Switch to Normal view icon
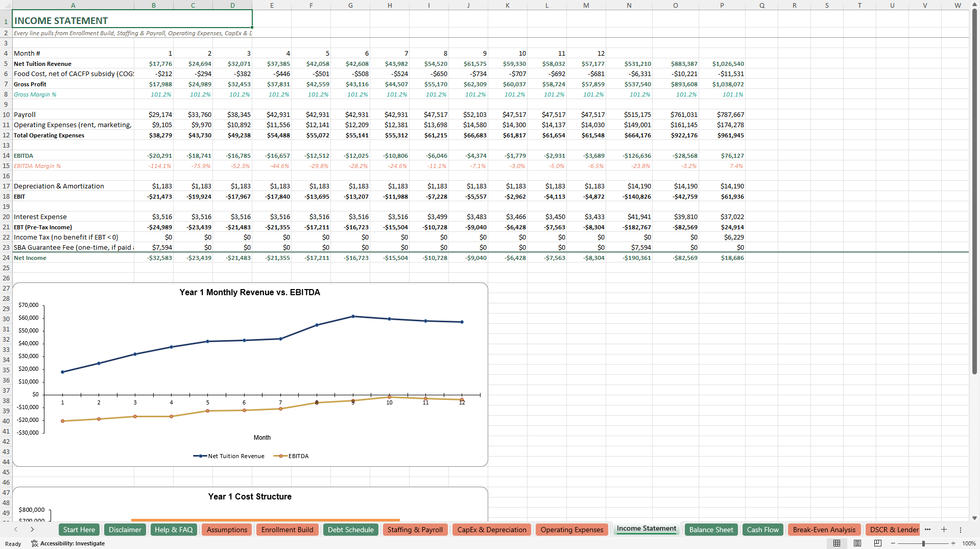 (x=836, y=543)
